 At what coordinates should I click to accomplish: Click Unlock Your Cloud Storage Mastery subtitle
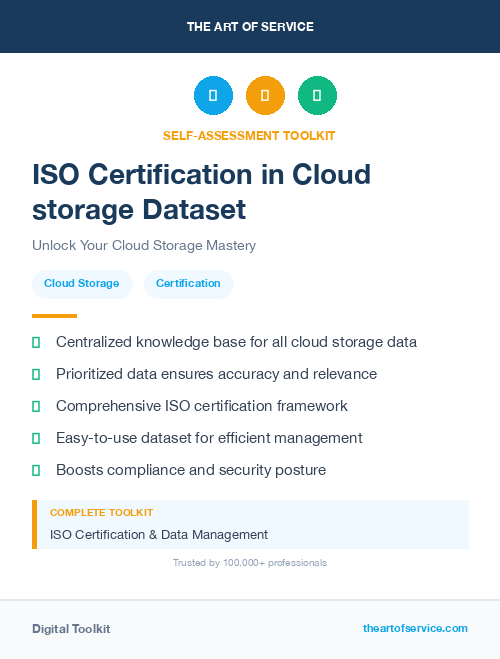pyautogui.click(x=144, y=245)
